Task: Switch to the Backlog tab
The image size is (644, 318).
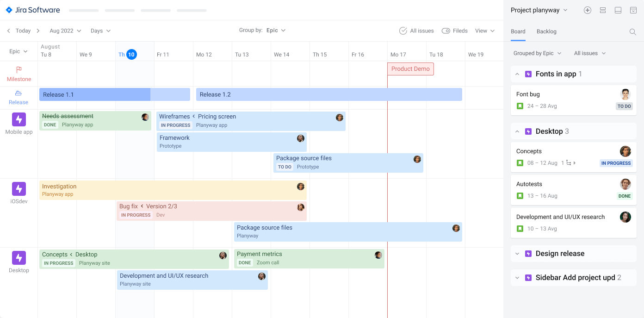Action: click(546, 31)
